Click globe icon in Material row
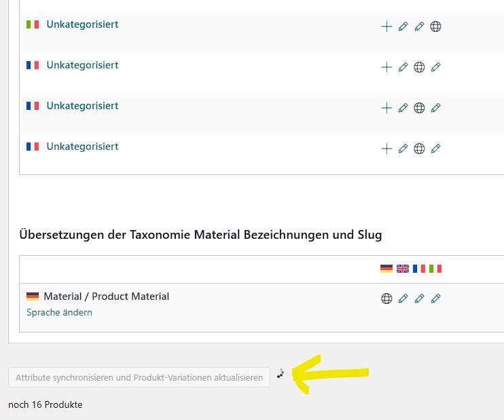The height and width of the screenshot is (420, 504). click(x=386, y=299)
